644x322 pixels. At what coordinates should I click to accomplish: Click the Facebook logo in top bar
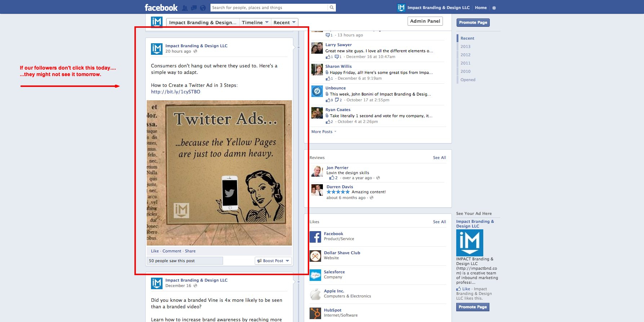tap(161, 8)
